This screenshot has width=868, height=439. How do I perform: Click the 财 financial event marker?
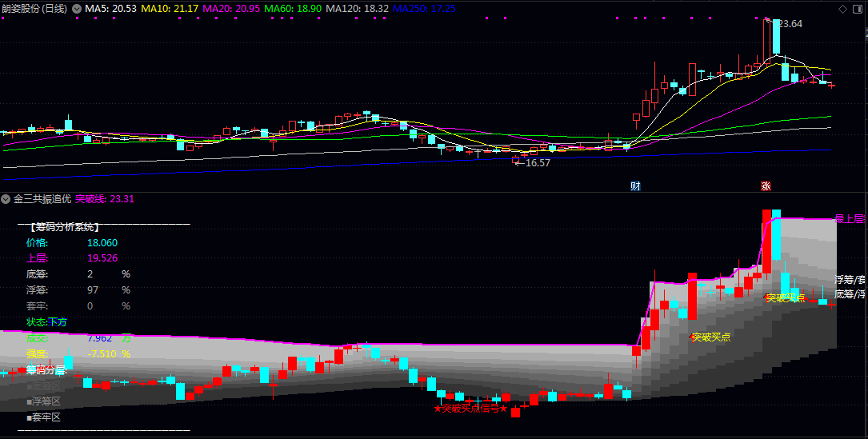pos(635,186)
